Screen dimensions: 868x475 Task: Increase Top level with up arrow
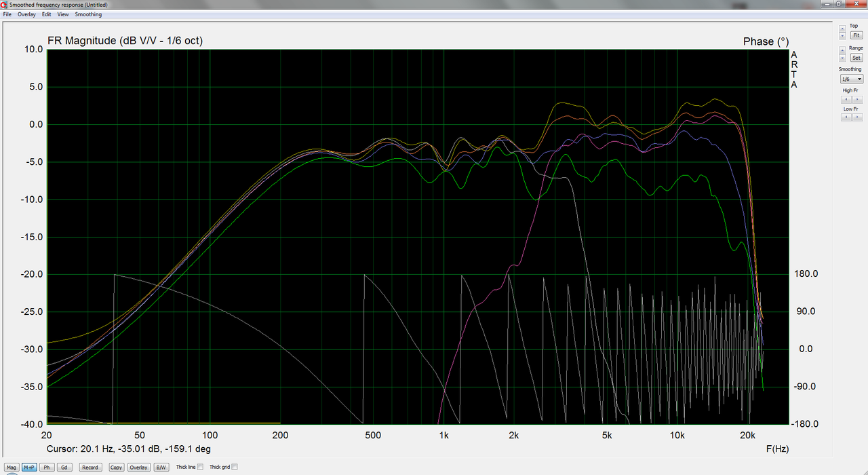pyautogui.click(x=842, y=28)
